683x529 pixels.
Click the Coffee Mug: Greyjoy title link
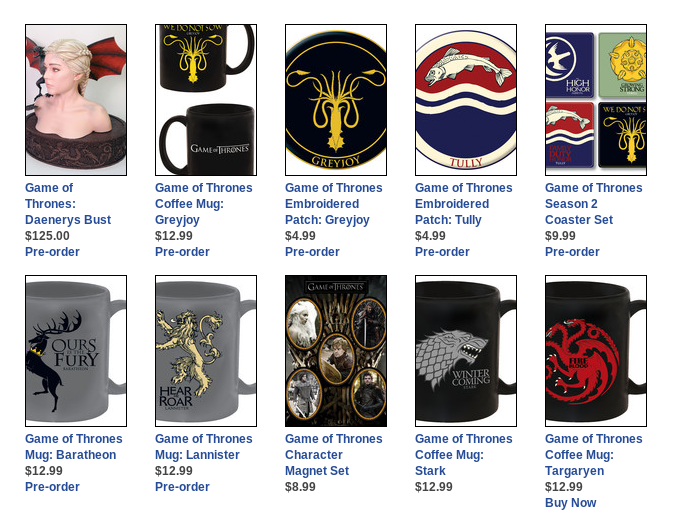click(203, 204)
